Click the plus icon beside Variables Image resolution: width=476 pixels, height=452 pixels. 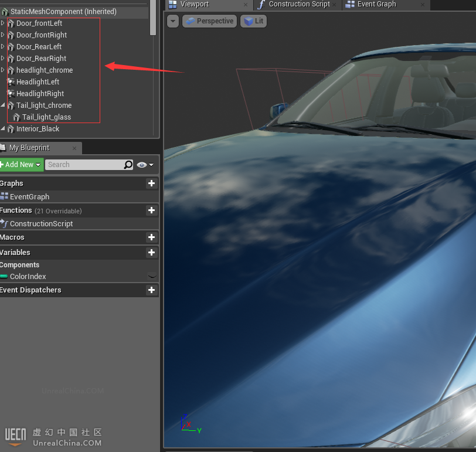(151, 253)
